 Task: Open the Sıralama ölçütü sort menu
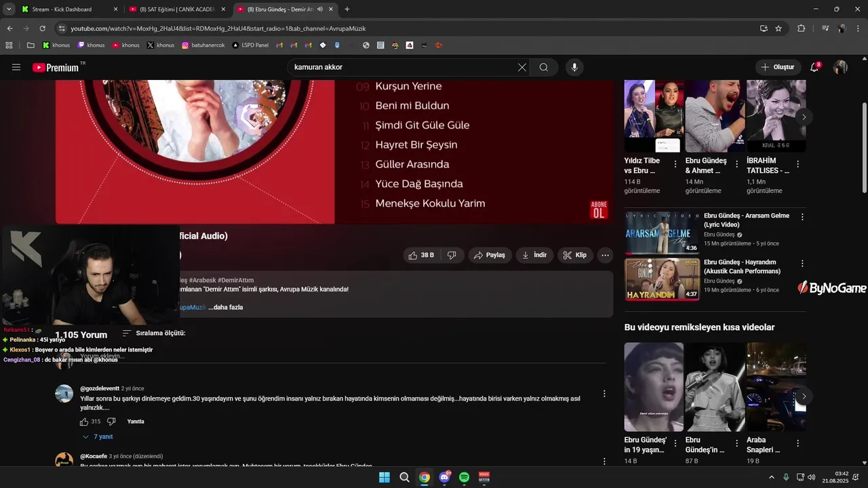[154, 333]
